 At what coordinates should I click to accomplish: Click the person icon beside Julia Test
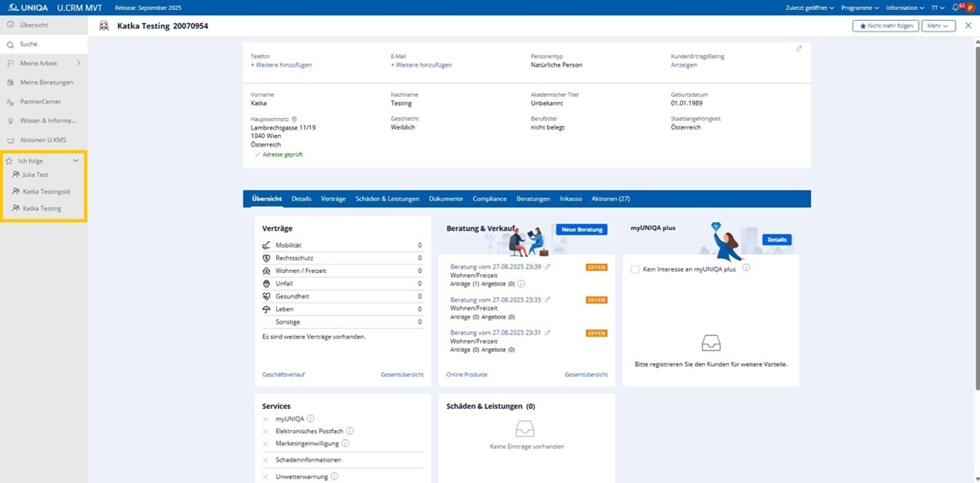click(x=16, y=174)
